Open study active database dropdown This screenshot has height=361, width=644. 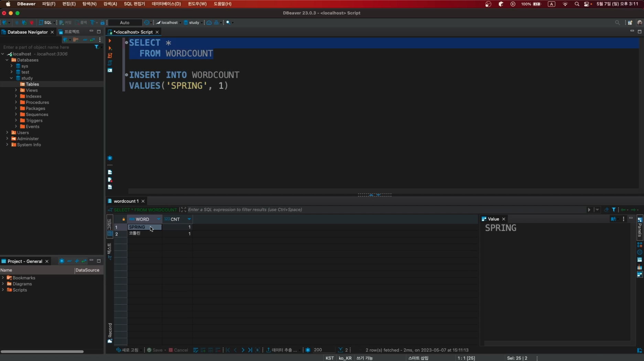(x=193, y=23)
